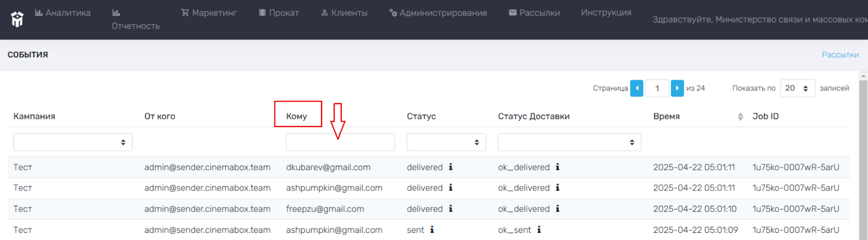Show sent status info icon
The height and width of the screenshot is (240, 868).
tap(432, 230)
